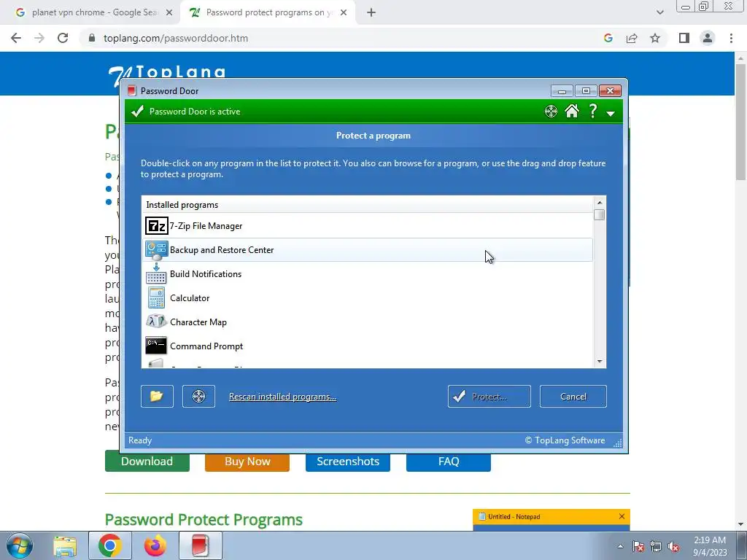Click the webpage vertical scrollbar thumb
The image size is (747, 560).
point(740,122)
